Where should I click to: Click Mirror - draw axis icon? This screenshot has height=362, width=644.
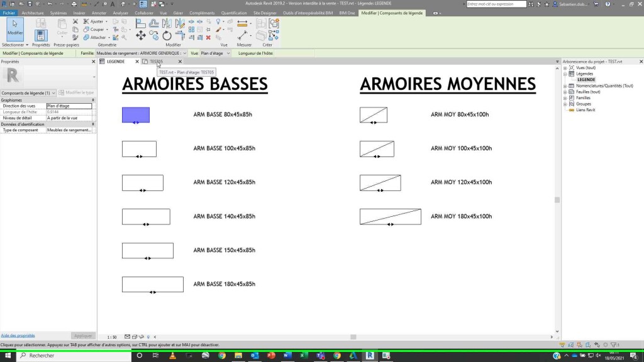[x=180, y=23]
